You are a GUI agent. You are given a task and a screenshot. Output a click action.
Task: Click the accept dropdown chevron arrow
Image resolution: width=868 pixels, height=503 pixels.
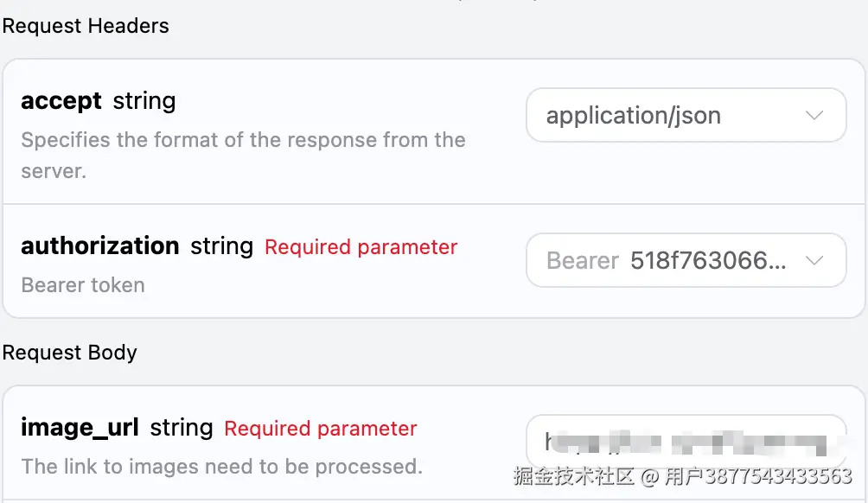point(814,116)
